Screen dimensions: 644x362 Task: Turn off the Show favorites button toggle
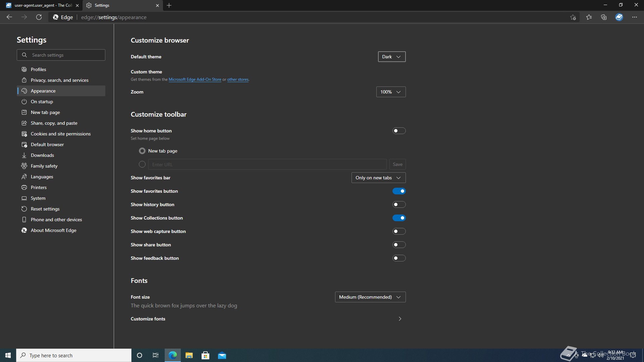(399, 191)
